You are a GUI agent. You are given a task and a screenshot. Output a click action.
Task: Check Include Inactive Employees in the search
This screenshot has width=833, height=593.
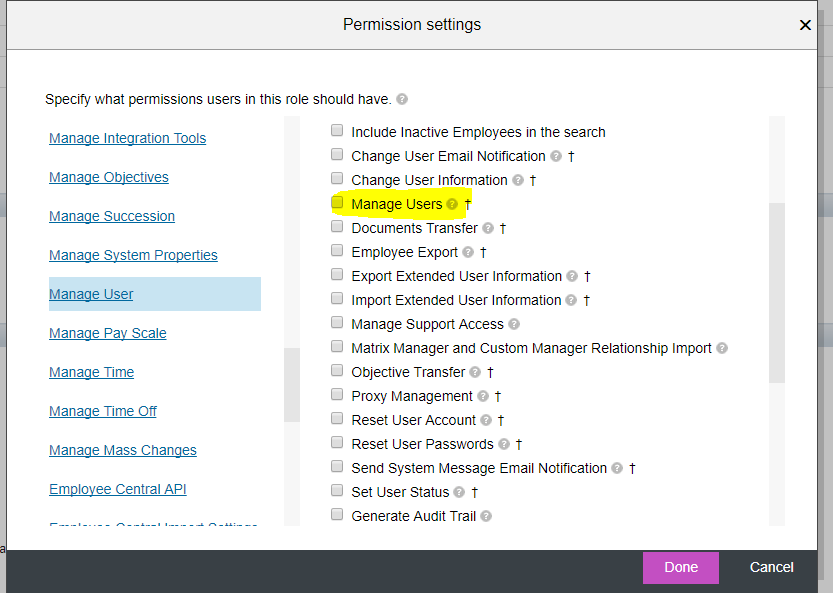[x=337, y=130]
